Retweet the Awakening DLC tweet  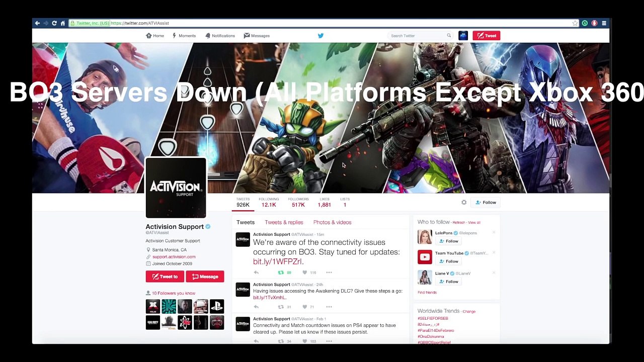[281, 307]
